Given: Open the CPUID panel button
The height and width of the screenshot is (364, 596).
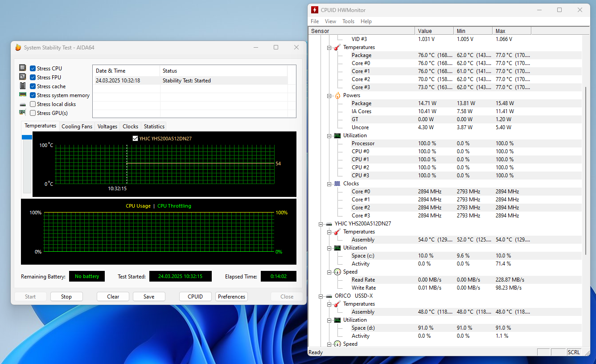Looking at the screenshot, I should pos(195,297).
